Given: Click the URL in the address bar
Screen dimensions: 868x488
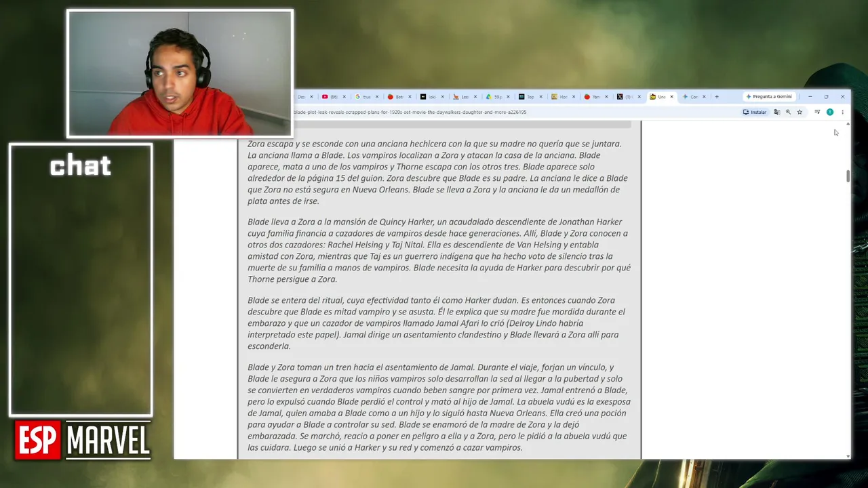Looking at the screenshot, I should (410, 112).
